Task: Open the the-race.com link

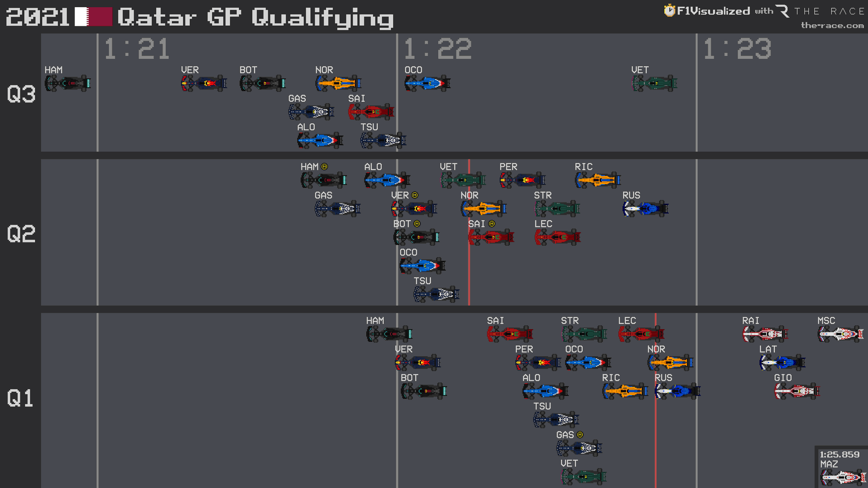Action: 832,25
